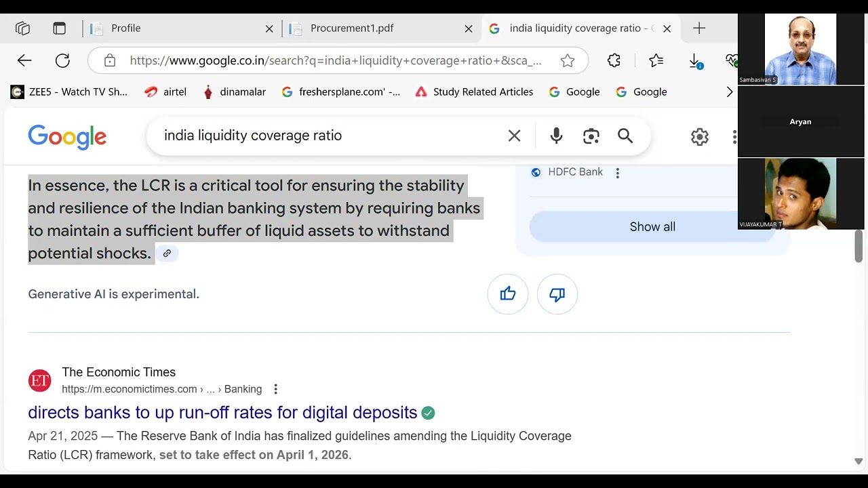Open the second Google bookmark
This screenshot has height=488, width=868.
coord(642,92)
